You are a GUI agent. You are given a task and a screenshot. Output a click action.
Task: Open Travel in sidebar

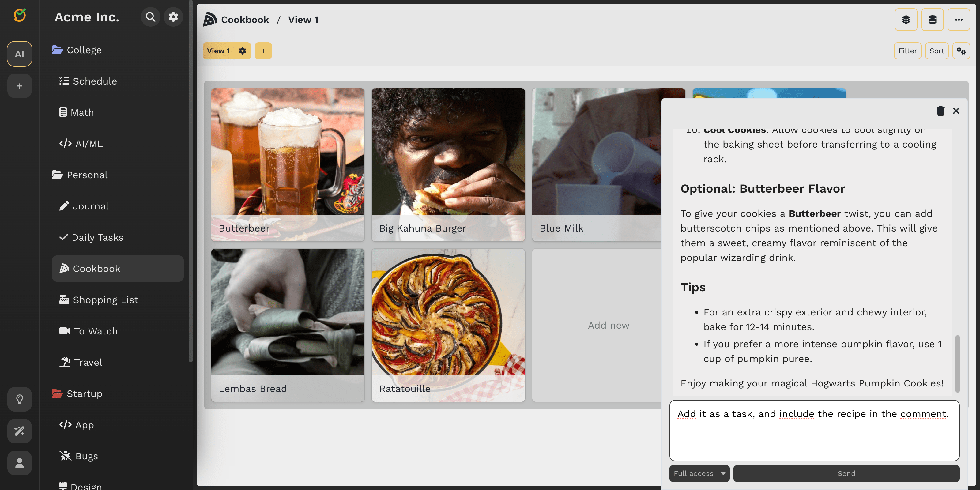click(x=118, y=362)
